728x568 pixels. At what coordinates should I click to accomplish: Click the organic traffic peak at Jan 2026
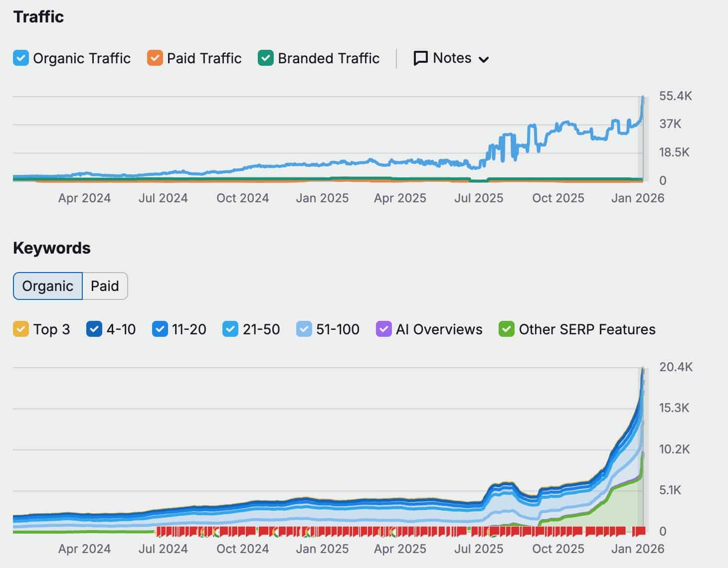tap(643, 98)
